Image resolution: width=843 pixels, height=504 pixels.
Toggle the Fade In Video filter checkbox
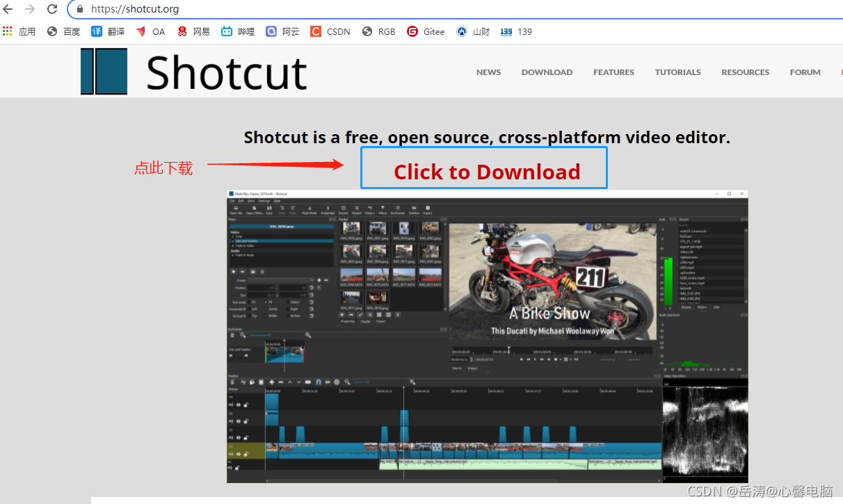click(x=232, y=245)
